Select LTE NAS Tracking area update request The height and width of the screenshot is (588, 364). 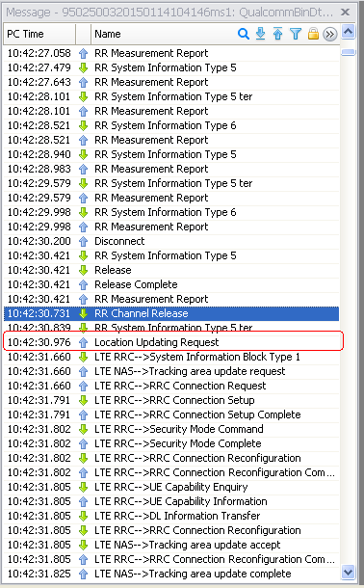point(171,371)
